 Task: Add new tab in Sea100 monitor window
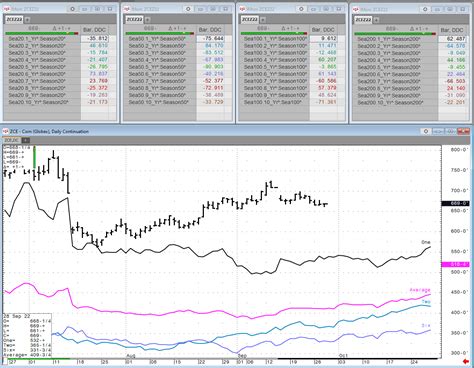tap(263, 20)
